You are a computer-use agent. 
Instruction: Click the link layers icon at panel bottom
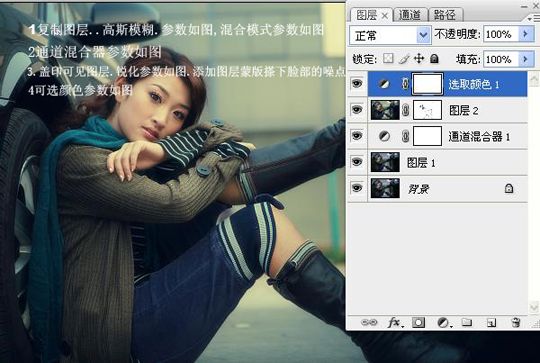369,322
